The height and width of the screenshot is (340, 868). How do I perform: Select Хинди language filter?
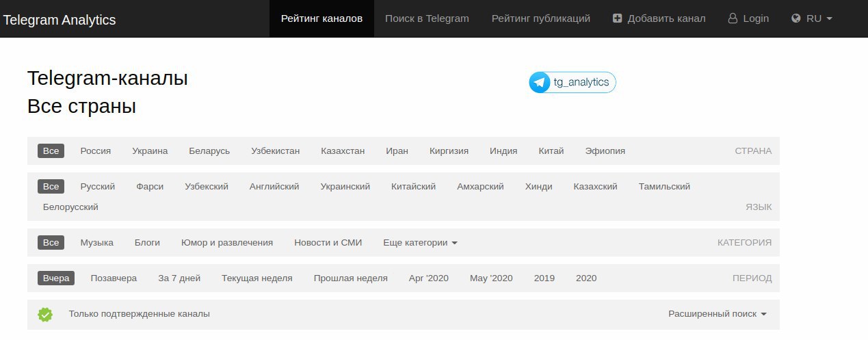coord(538,186)
